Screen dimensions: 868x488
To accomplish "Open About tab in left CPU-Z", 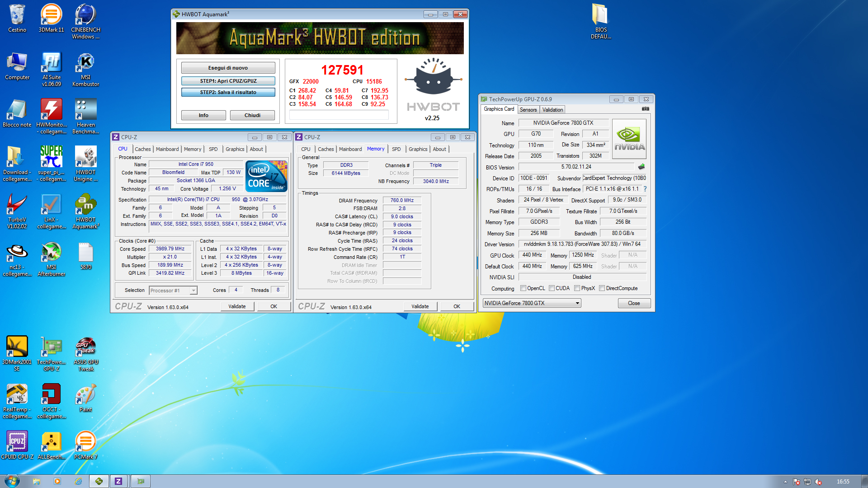I will click(x=256, y=149).
